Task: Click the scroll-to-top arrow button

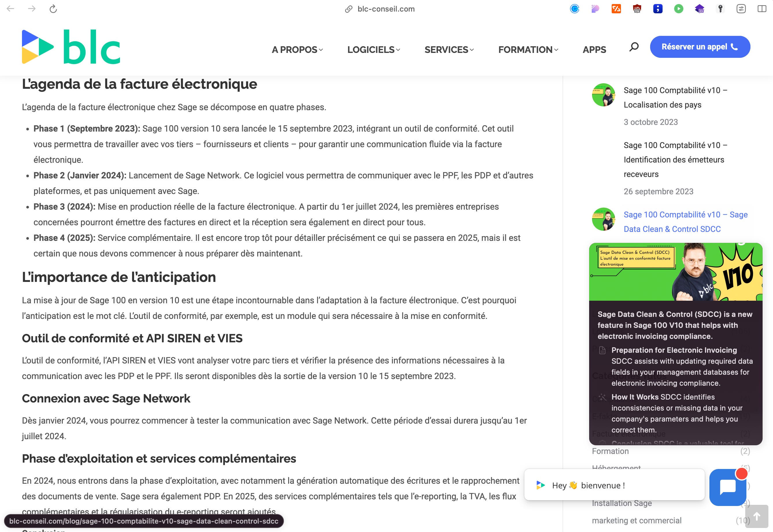Action: click(x=757, y=516)
